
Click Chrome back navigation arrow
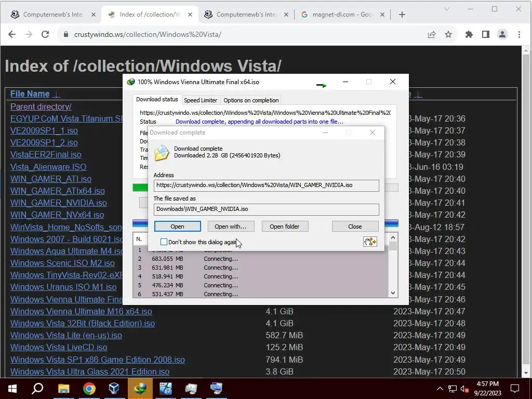tap(12, 34)
